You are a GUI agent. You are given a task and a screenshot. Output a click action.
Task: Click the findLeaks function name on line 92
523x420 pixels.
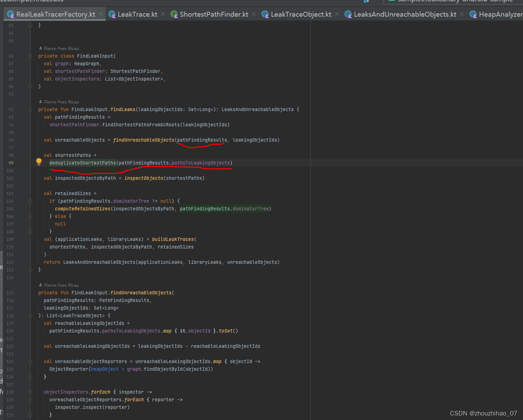tap(123, 109)
